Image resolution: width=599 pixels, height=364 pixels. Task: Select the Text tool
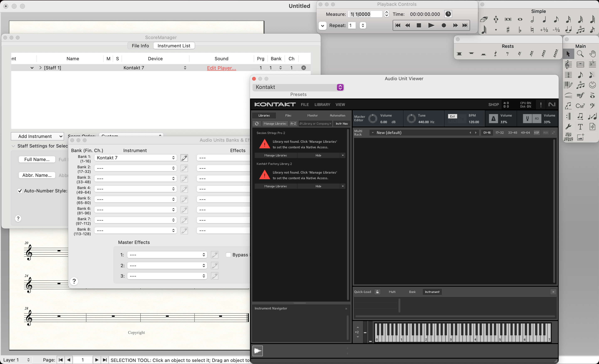580,127
